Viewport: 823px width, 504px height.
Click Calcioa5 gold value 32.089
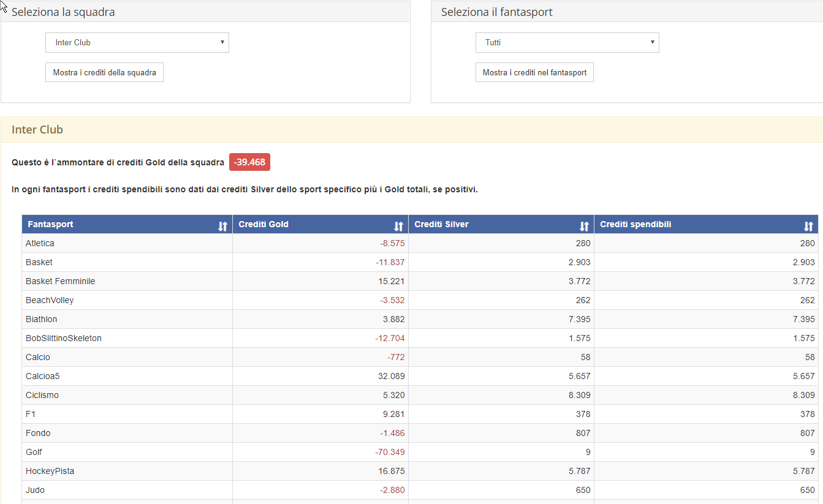[392, 376]
